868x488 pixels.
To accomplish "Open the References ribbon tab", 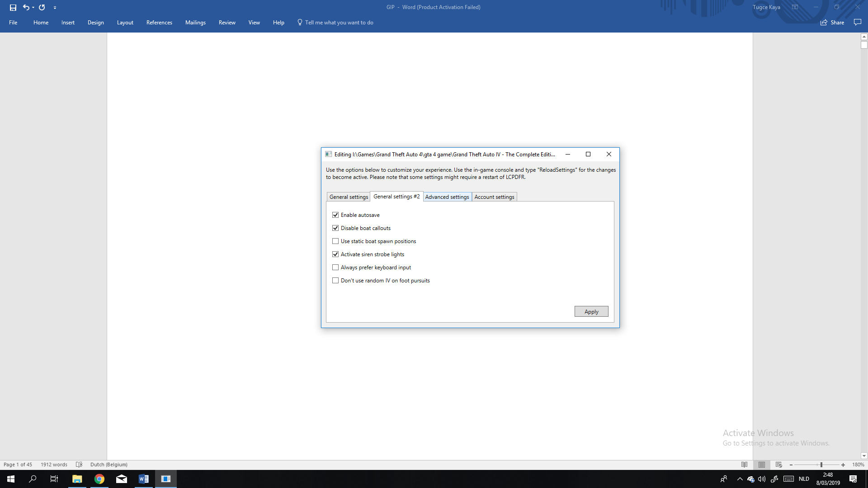I will (x=159, y=23).
